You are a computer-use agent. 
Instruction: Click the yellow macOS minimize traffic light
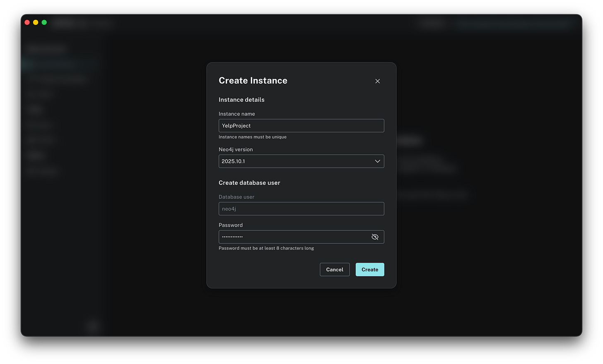(35, 22)
